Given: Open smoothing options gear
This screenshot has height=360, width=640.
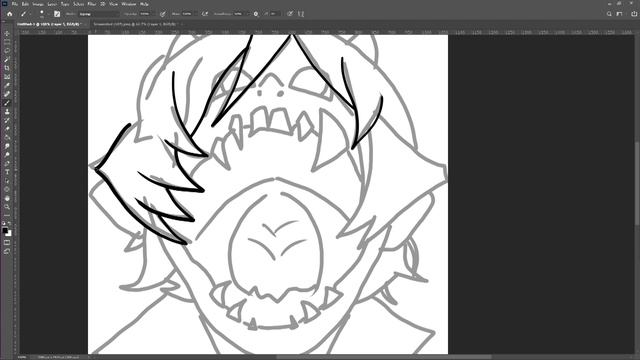Looking at the screenshot, I should click(256, 14).
